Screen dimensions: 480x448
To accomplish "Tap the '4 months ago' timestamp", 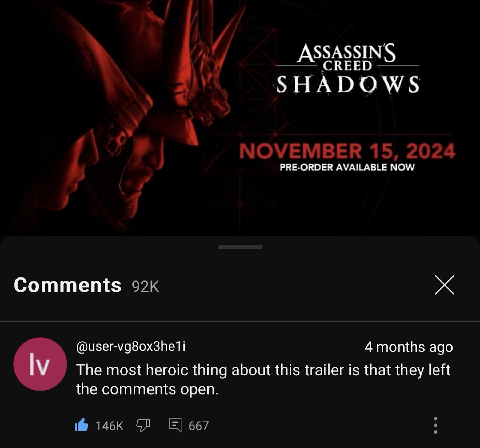I will 409,347.
